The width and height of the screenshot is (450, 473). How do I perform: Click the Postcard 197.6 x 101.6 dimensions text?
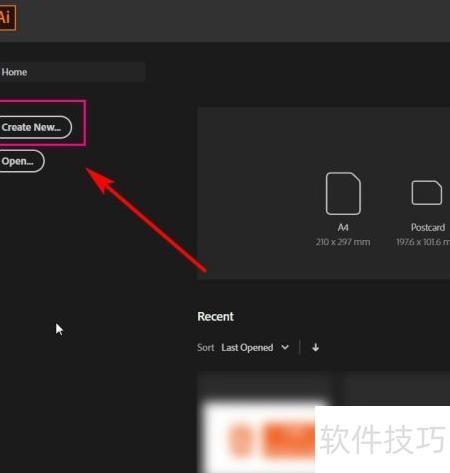pyautogui.click(x=423, y=242)
